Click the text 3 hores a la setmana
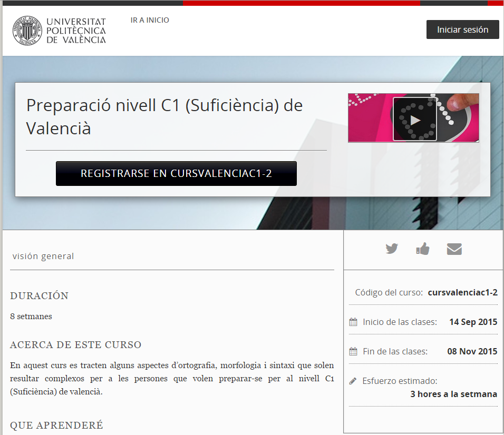Viewport: 504px width, 435px height. [x=453, y=394]
